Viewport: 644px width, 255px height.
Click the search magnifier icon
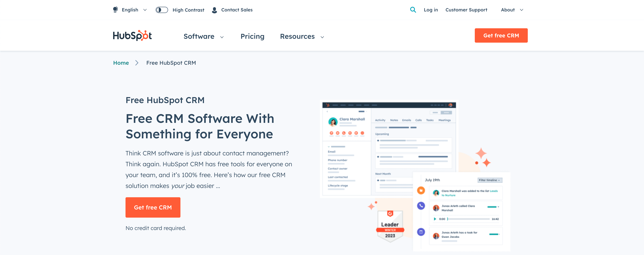413,10
